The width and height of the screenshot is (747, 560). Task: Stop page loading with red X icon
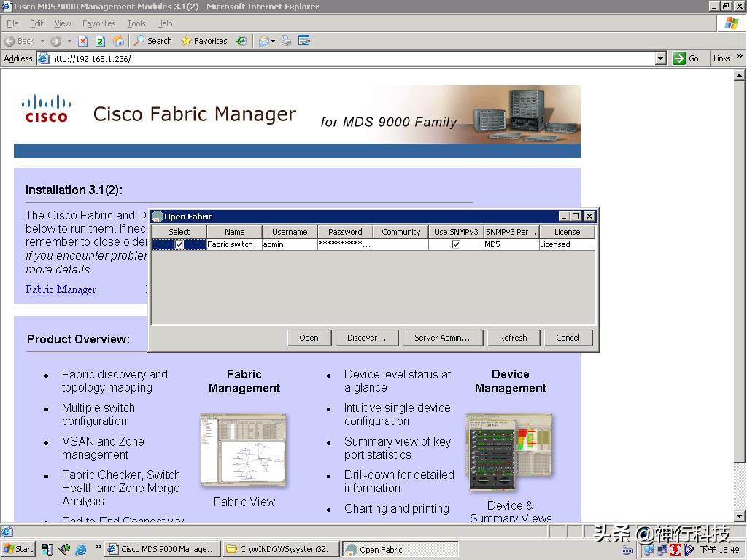82,41
